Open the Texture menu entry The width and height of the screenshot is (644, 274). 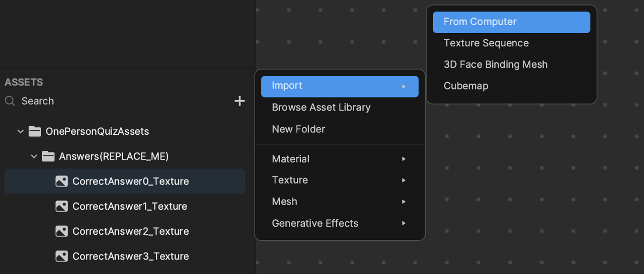click(340, 180)
